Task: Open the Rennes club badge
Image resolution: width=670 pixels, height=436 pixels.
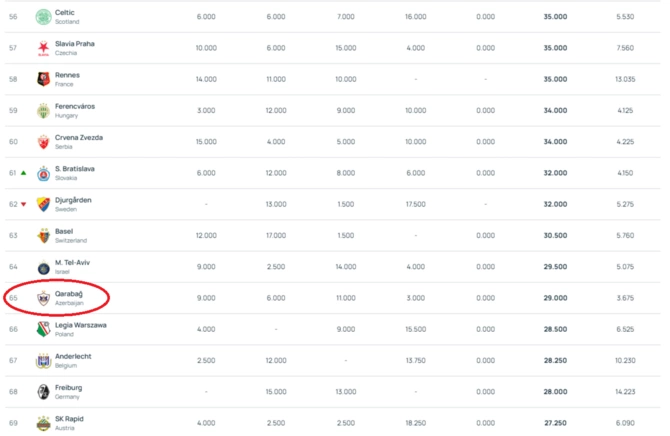Action: (x=43, y=79)
